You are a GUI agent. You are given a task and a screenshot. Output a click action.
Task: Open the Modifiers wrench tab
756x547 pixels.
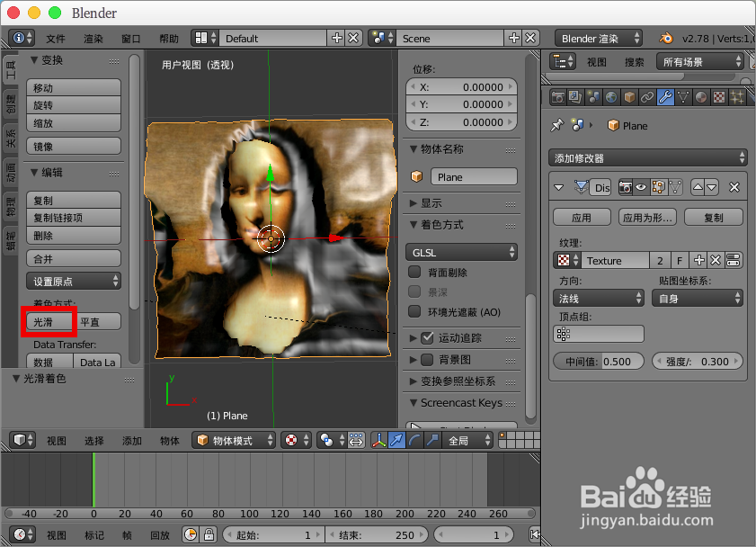click(665, 97)
